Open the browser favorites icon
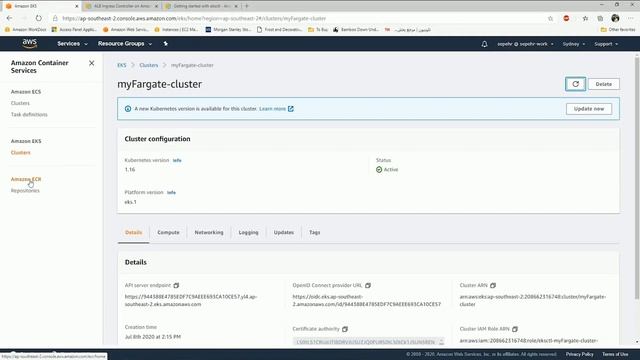 [x=585, y=18]
